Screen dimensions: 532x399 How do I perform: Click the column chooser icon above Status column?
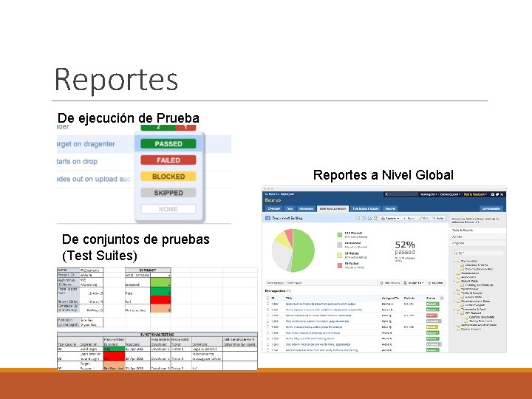coord(442,298)
